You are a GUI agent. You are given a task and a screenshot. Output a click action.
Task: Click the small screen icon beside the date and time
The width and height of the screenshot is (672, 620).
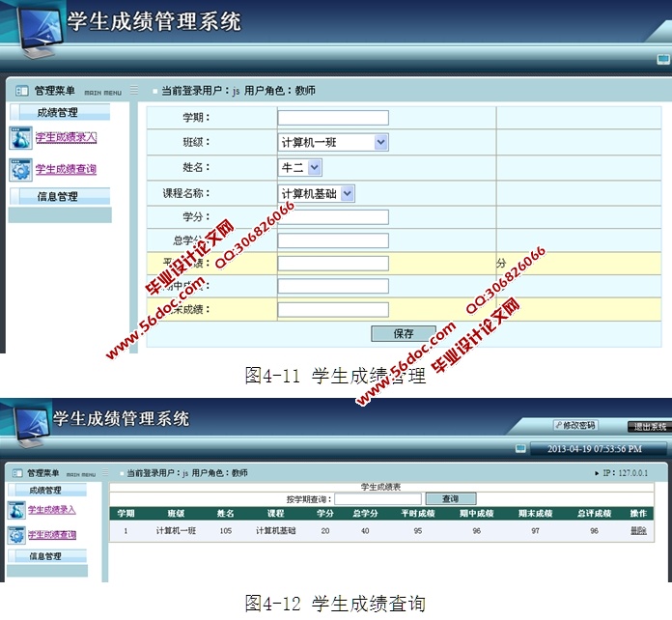520,448
